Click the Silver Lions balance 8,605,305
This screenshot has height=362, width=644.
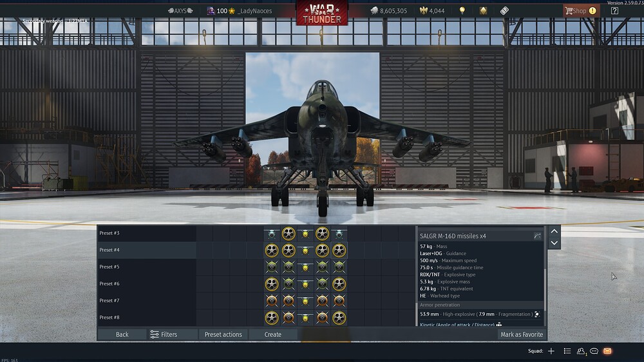click(388, 11)
